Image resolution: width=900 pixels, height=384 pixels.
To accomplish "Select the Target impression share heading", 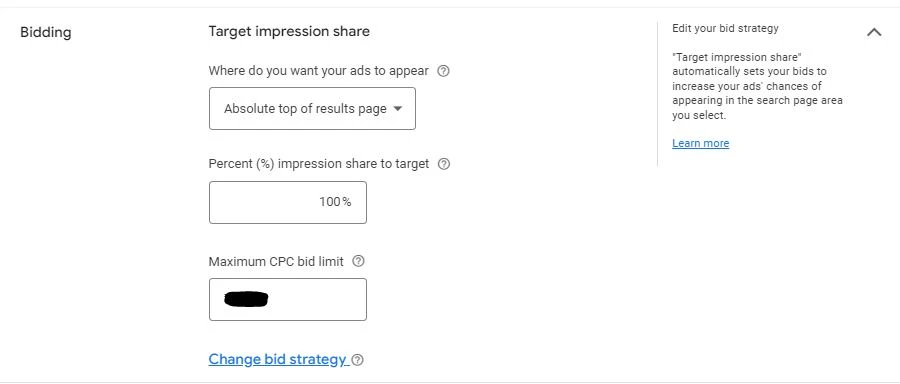I will pyautogui.click(x=289, y=31).
